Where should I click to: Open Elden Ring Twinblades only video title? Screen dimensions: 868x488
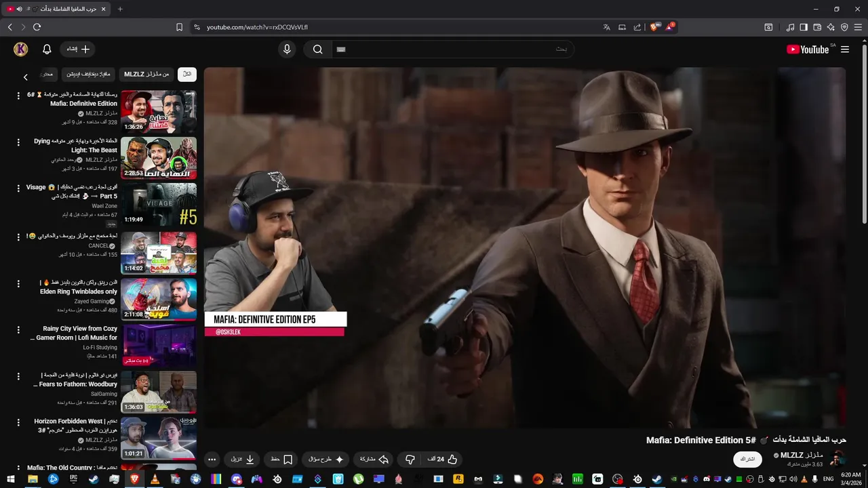[x=78, y=287]
